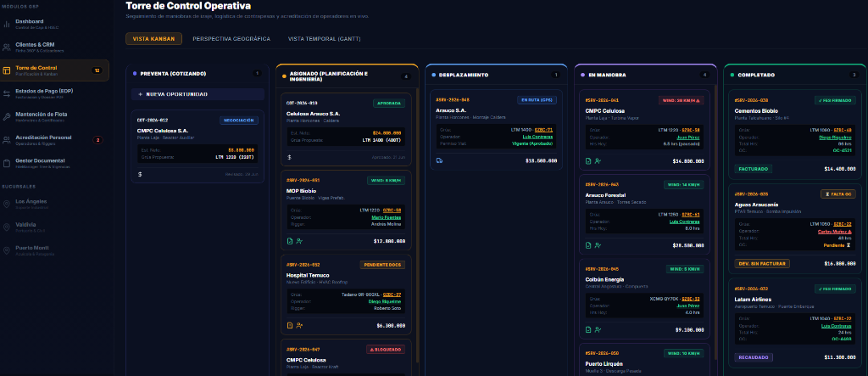Open the Gestor Documental module
868x376 pixels.
(55, 163)
